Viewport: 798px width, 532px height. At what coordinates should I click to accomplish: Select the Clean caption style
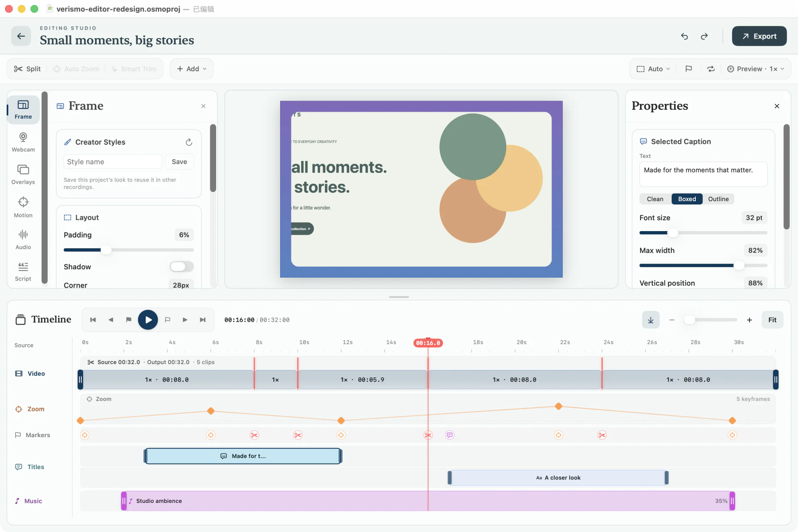[x=655, y=199]
